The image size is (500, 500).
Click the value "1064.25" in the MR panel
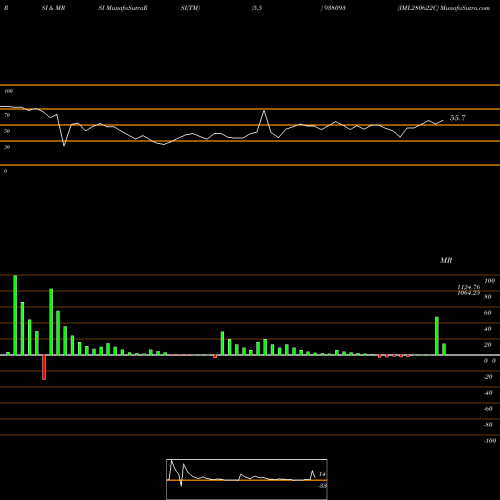coord(469,293)
